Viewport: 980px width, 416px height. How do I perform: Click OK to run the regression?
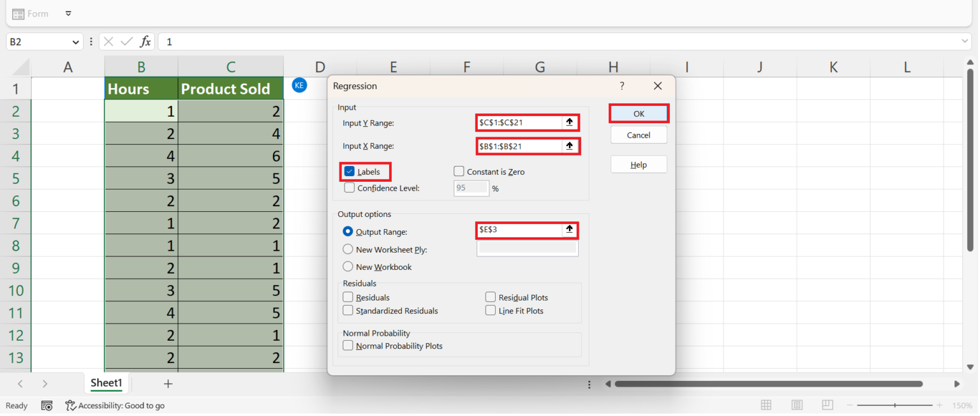[x=639, y=113]
